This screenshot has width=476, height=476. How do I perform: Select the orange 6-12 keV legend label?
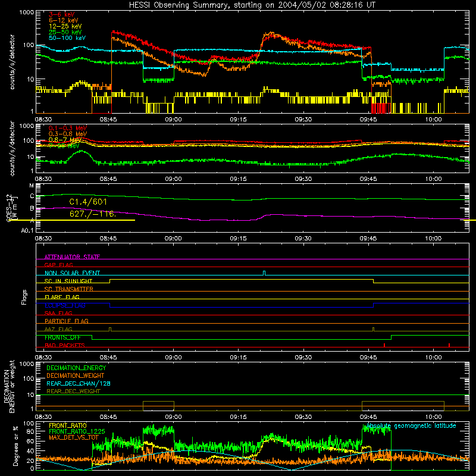click(64, 20)
